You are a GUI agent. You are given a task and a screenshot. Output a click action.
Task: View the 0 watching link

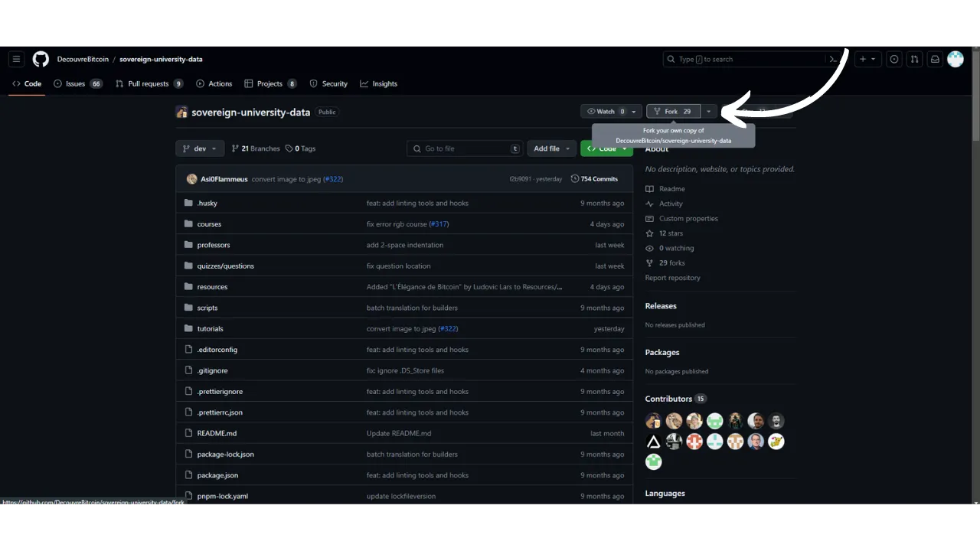670,248
